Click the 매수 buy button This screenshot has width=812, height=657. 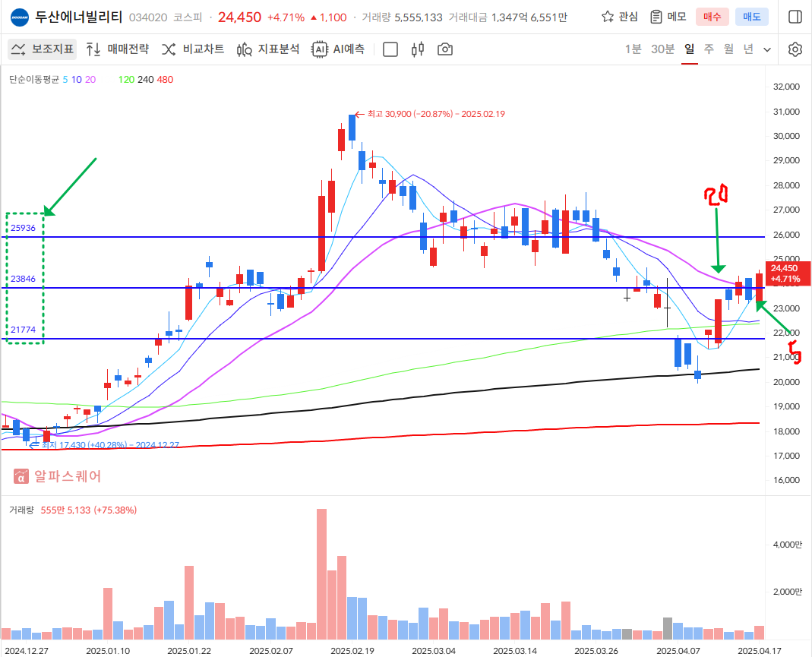(x=712, y=17)
